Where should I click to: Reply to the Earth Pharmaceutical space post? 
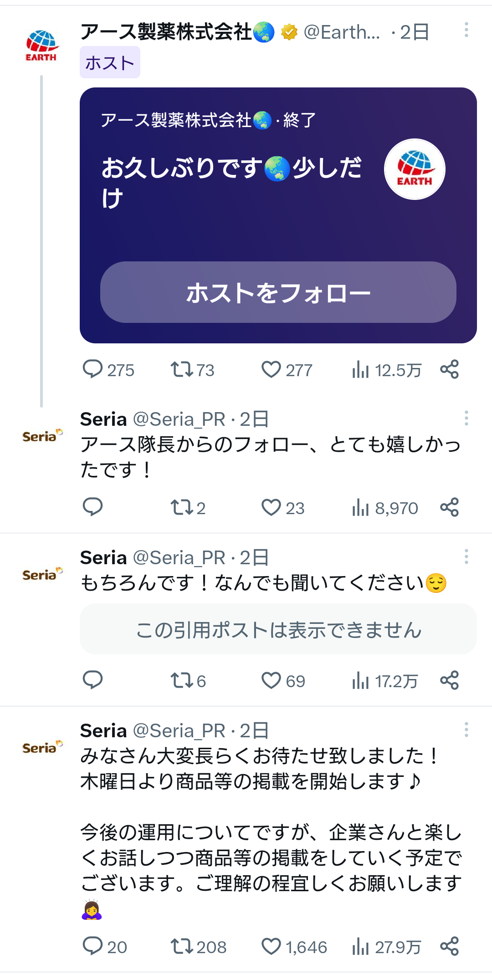[92, 369]
